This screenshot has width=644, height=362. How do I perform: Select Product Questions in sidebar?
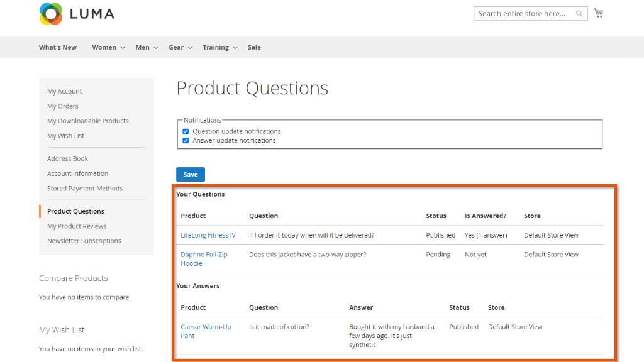75,211
